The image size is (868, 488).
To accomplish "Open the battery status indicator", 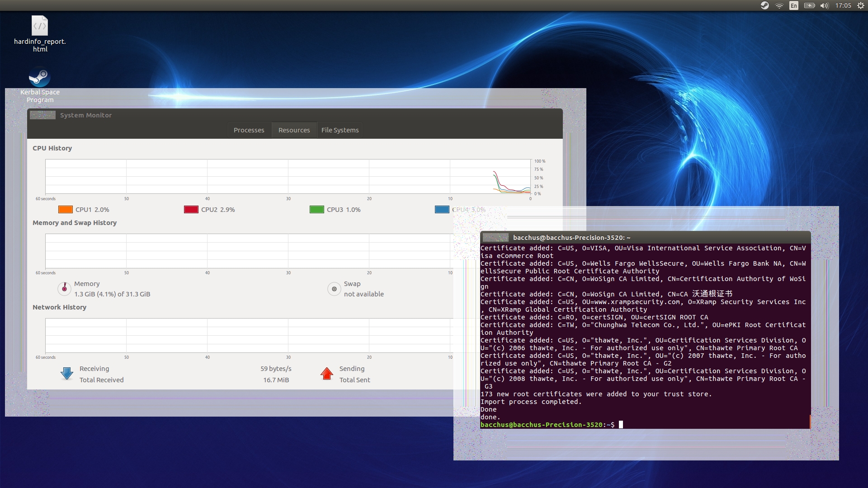I will tap(809, 5).
